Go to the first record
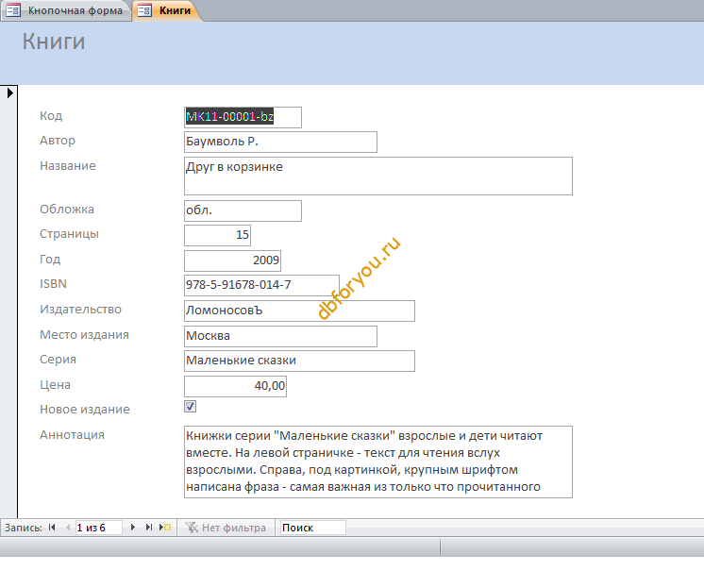Image resolution: width=704 pixels, height=588 pixels. 52,528
